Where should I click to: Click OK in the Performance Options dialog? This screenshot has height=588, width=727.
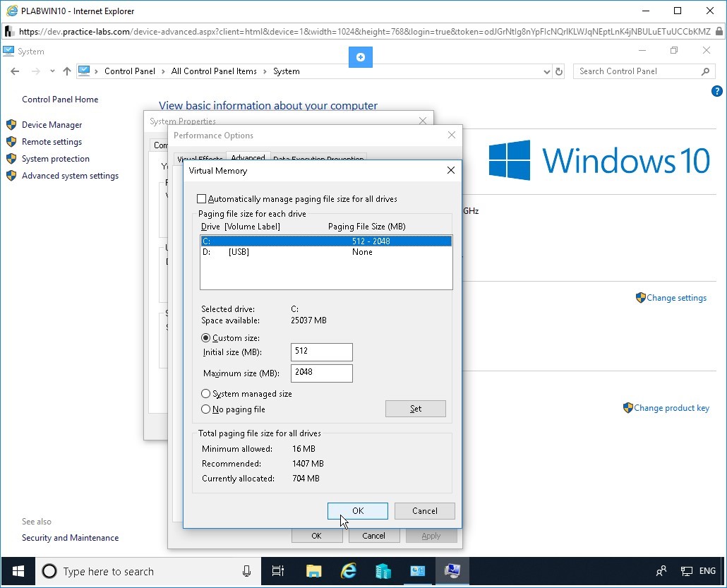point(317,536)
